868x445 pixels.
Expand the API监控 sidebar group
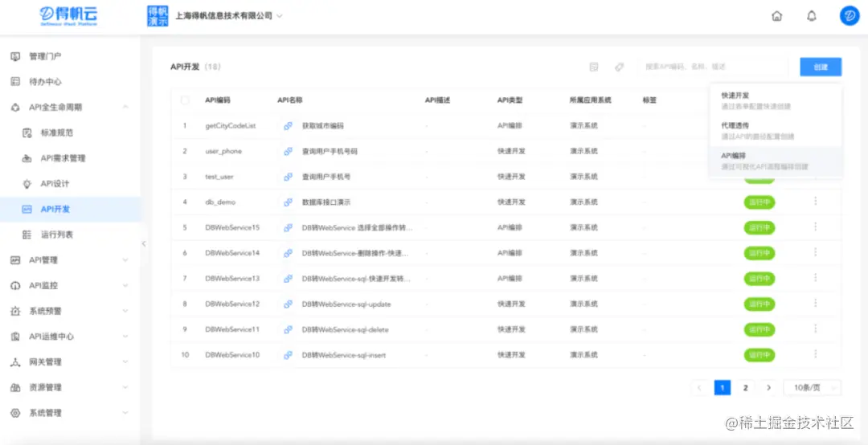point(125,286)
